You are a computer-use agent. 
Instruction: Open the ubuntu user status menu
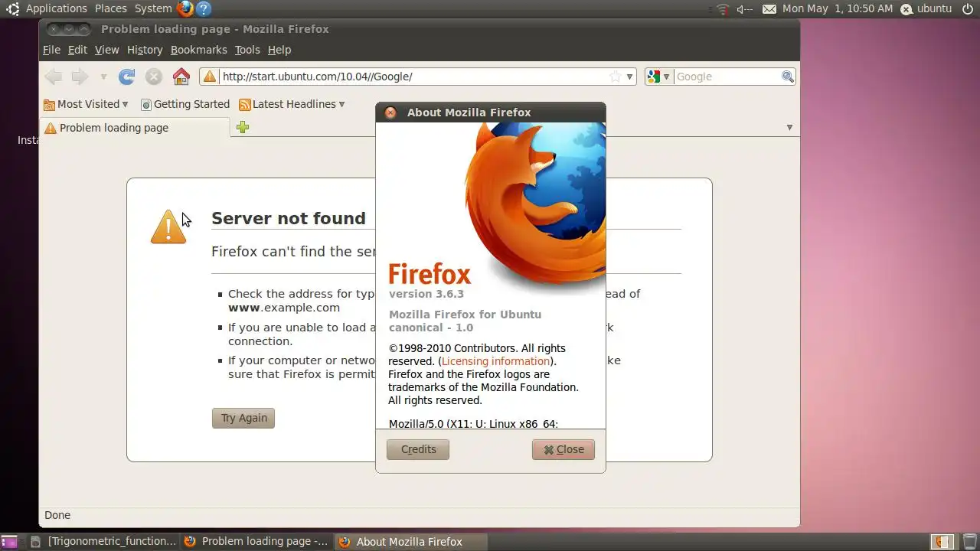coord(926,8)
